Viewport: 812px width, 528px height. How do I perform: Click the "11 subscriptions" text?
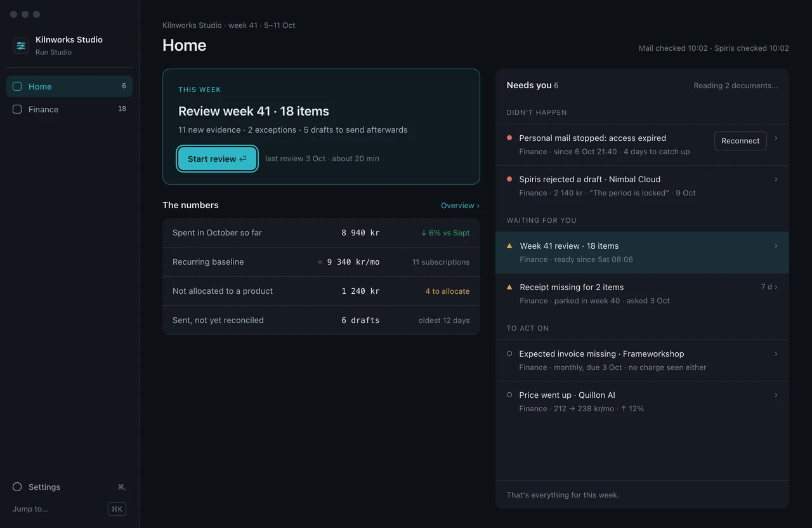pyautogui.click(x=441, y=262)
